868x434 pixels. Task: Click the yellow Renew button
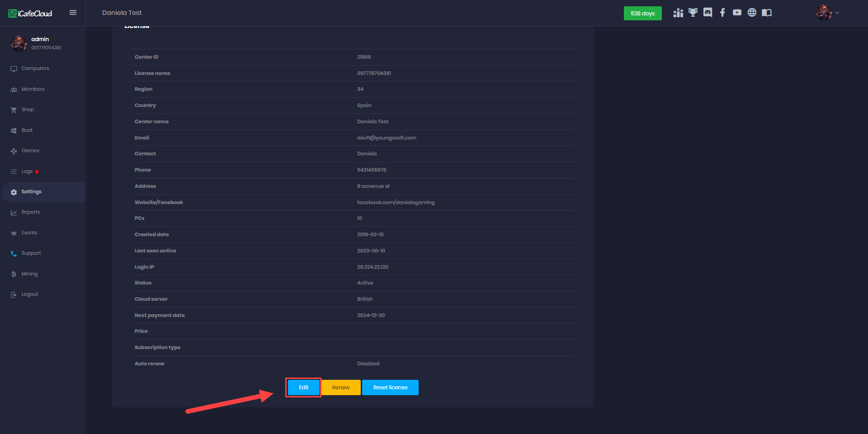tap(341, 387)
